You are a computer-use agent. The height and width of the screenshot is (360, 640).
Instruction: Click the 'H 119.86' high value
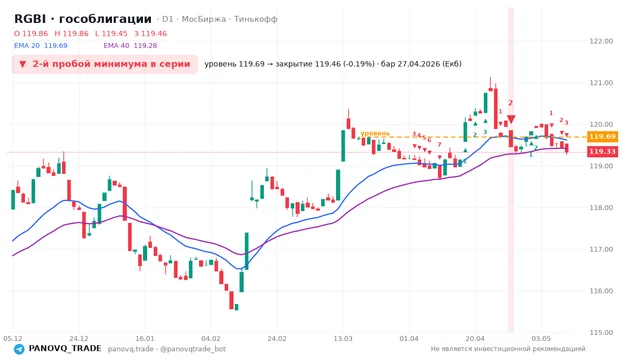click(71, 33)
